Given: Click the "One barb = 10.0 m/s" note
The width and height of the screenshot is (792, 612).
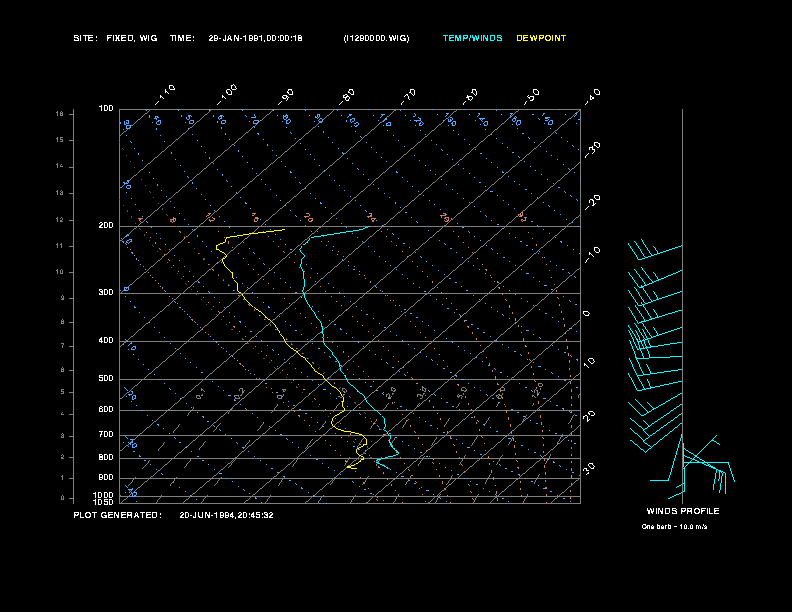Looking at the screenshot, I should pyautogui.click(x=674, y=527).
